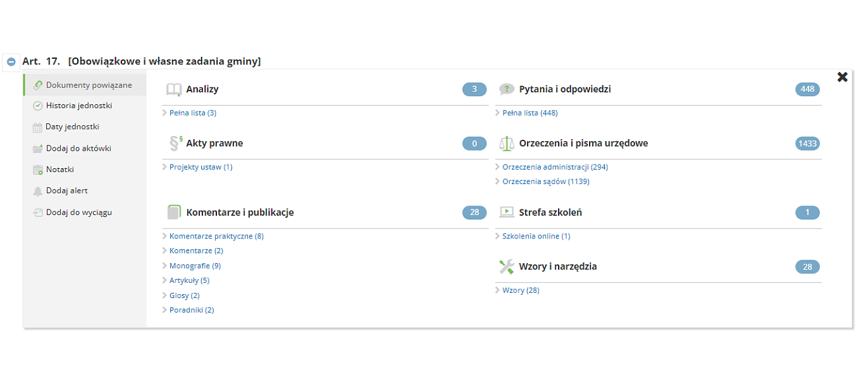The height and width of the screenshot is (384, 868).
Task: Click the Orzeczenia scales icon
Action: click(507, 144)
